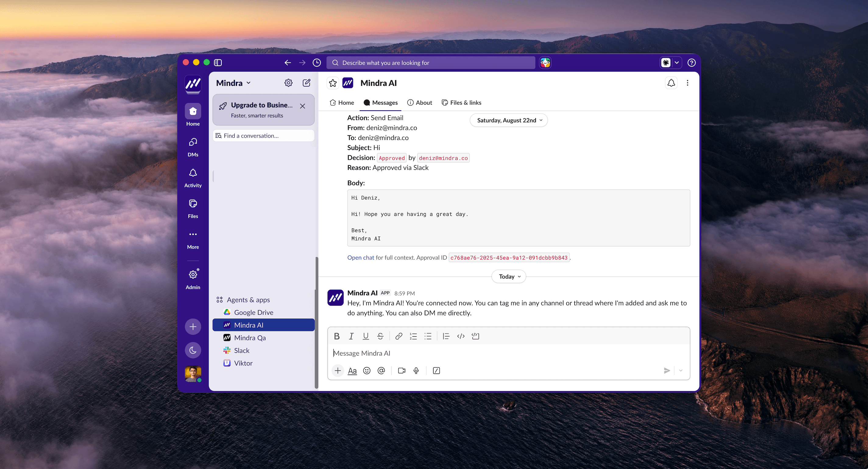Viewport: 868px width, 469px height.
Task: Hide formatting with the Aa button
Action: (x=352, y=371)
